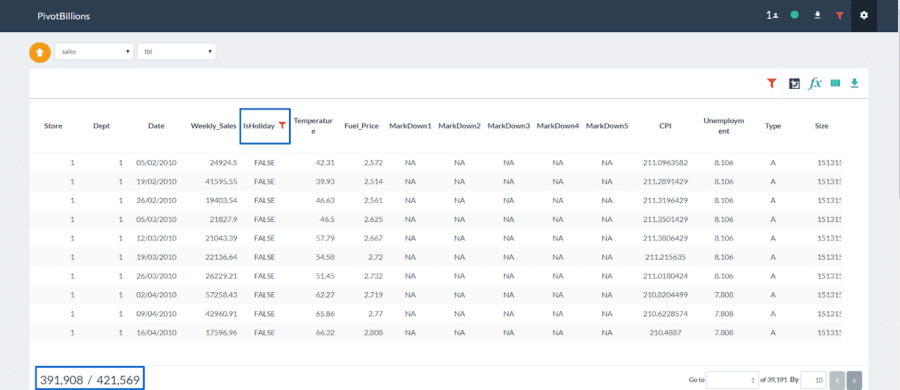Click the Date column header
900x390 pixels.
[156, 126]
